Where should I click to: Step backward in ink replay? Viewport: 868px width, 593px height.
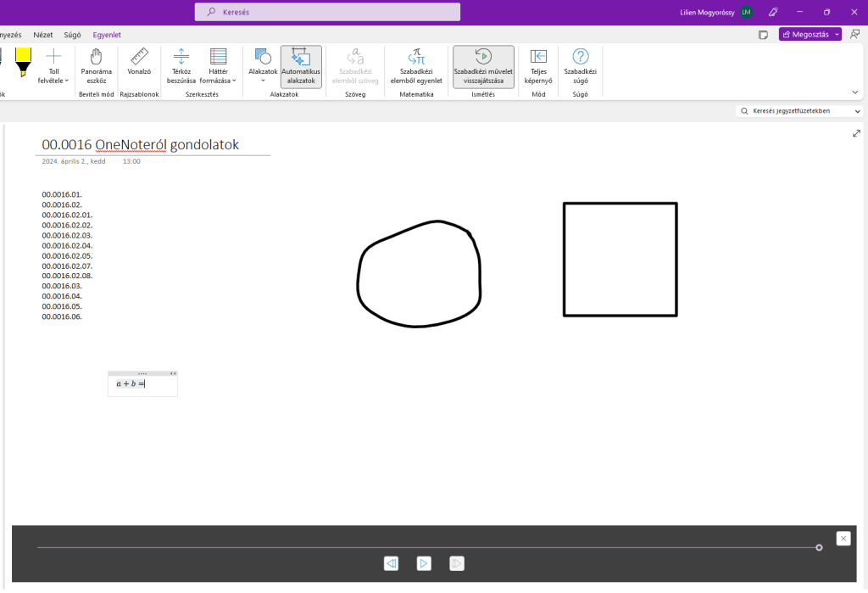[x=391, y=563]
